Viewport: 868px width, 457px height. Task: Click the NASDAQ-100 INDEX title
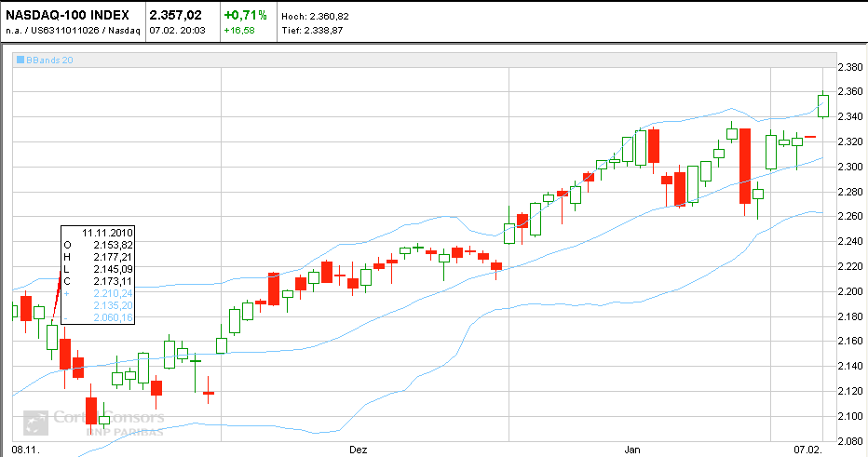click(68, 15)
